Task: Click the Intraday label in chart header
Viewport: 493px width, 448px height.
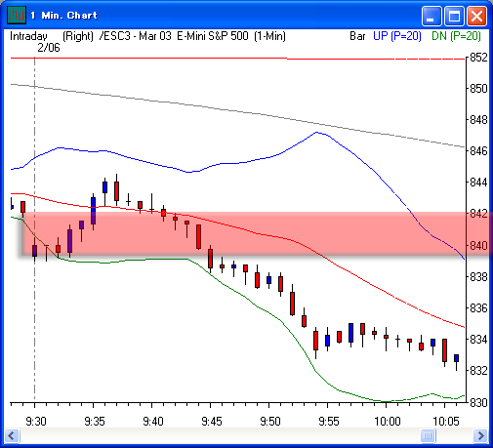Action: pos(28,36)
